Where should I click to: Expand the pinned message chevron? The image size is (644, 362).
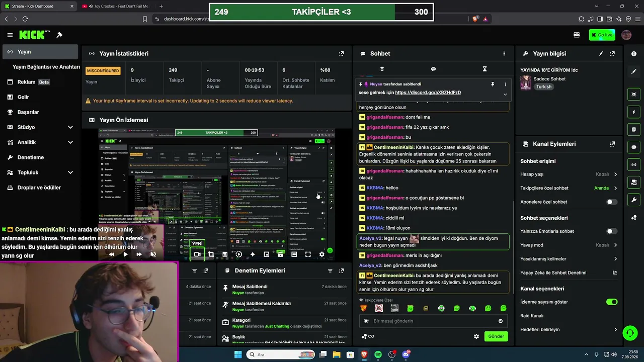pos(505,94)
